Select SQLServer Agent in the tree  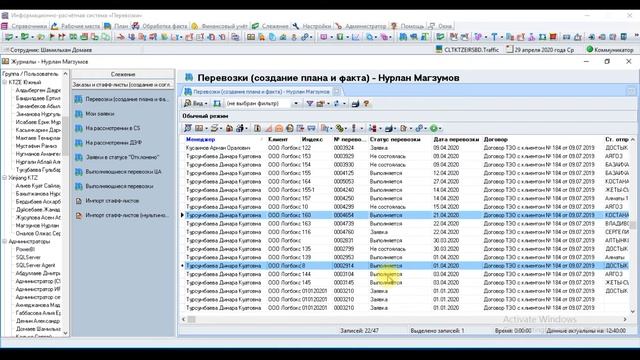click(x=35, y=265)
